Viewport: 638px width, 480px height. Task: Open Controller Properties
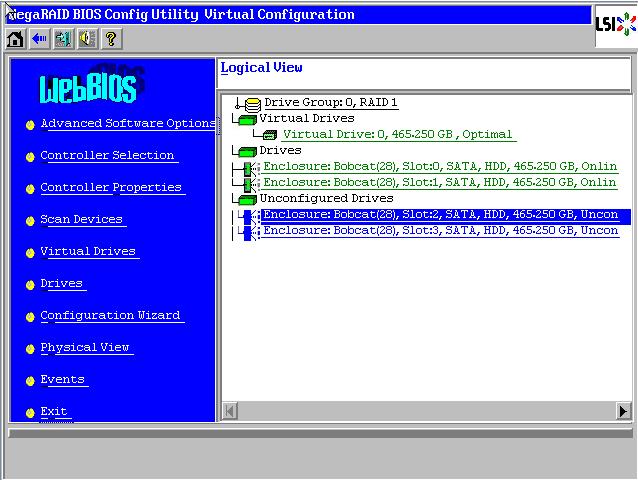click(x=111, y=188)
